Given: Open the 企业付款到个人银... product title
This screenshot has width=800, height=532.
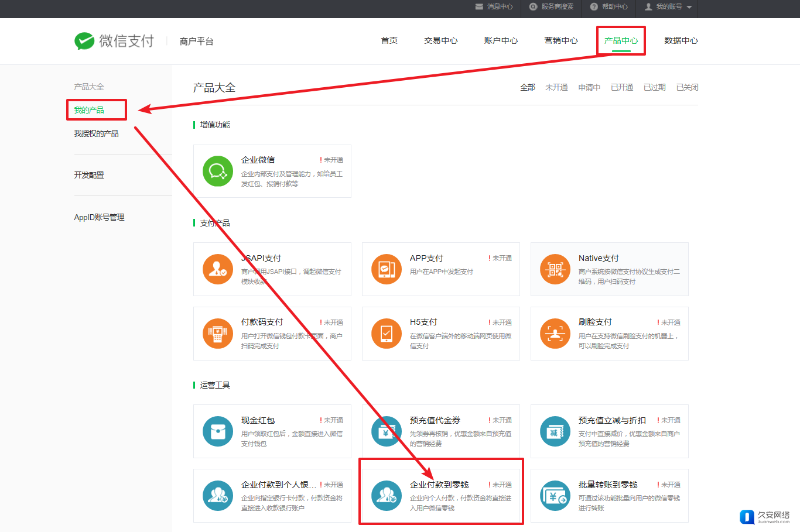Looking at the screenshot, I should click(279, 485).
